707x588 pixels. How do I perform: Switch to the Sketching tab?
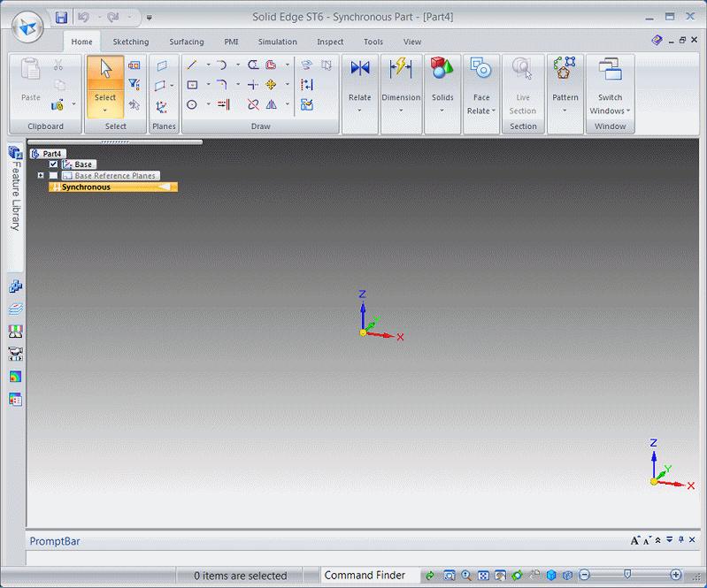[131, 42]
